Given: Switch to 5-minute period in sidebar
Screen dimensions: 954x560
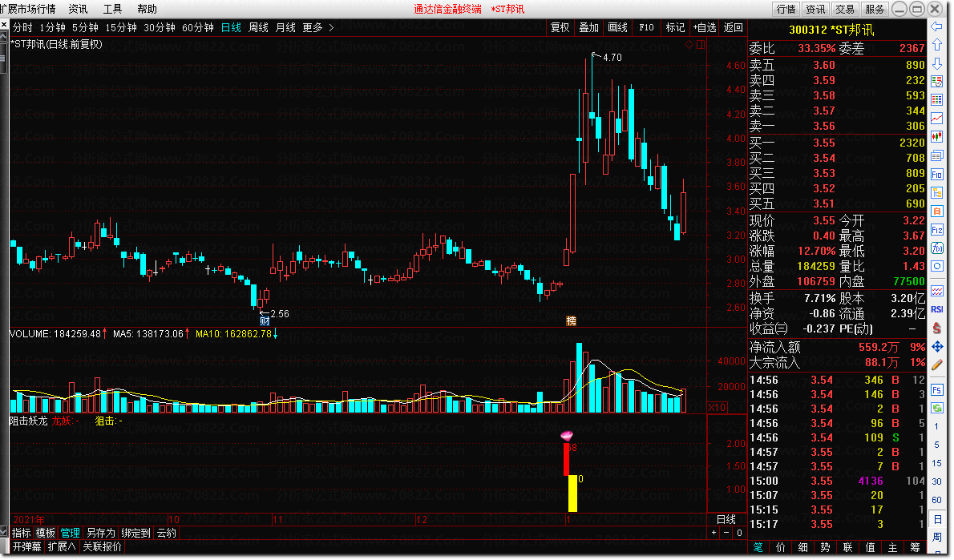Looking at the screenshot, I should (937, 445).
